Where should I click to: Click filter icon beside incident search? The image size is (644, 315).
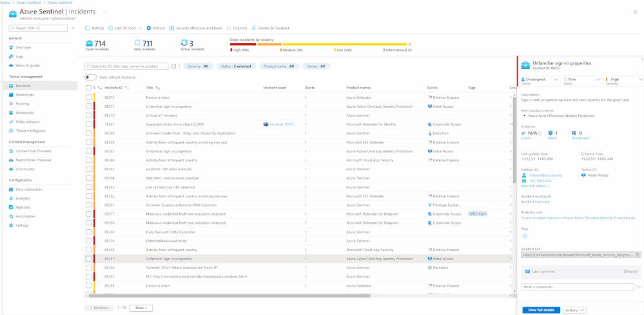173,66
